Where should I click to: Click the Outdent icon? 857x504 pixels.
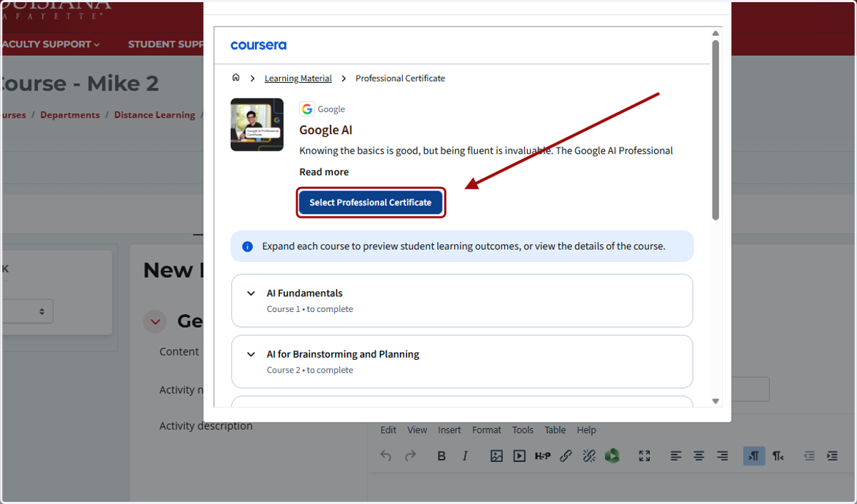tap(809, 455)
